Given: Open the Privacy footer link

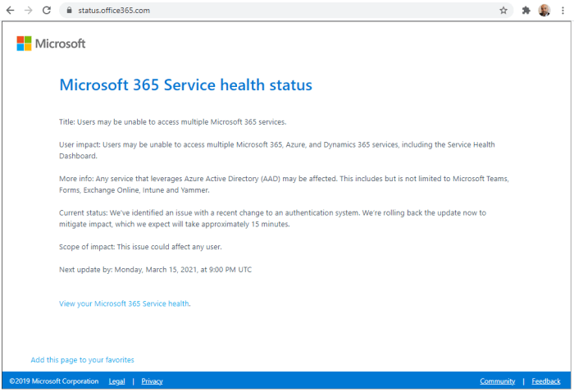Looking at the screenshot, I should point(152,381).
